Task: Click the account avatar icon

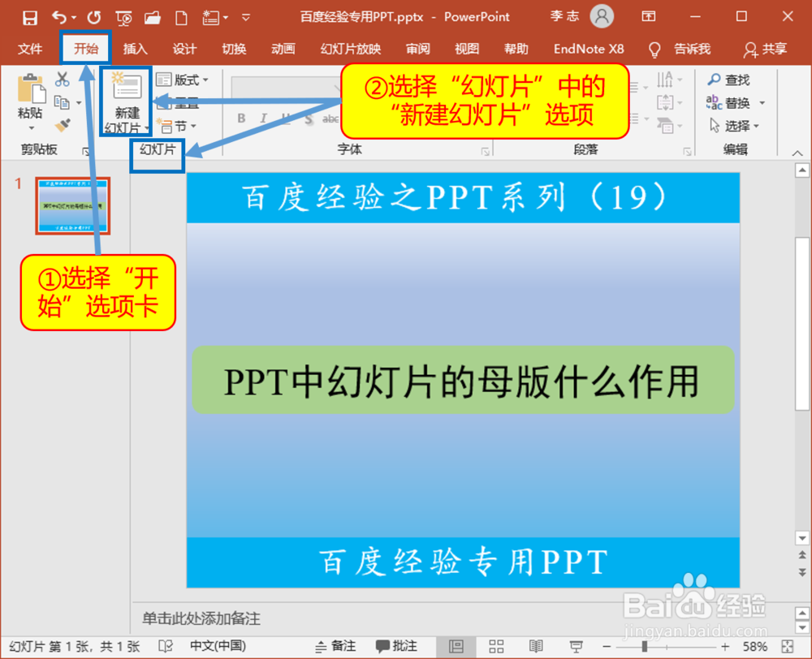Action: [602, 16]
